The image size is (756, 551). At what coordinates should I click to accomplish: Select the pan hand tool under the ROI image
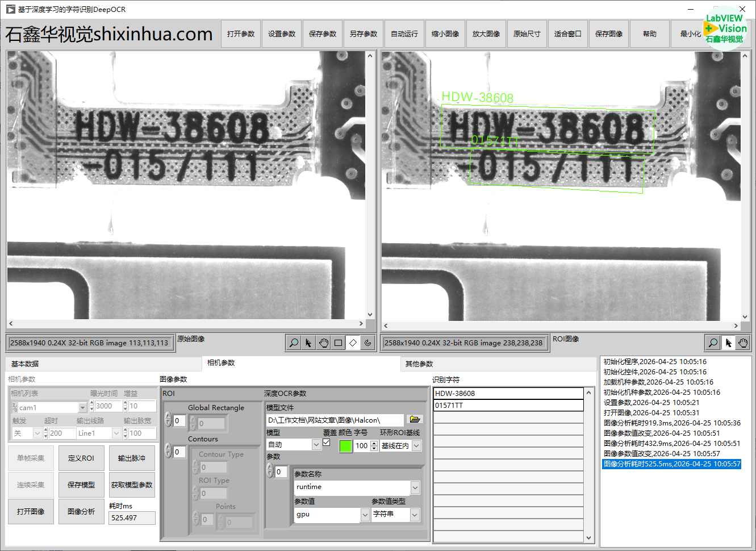743,343
